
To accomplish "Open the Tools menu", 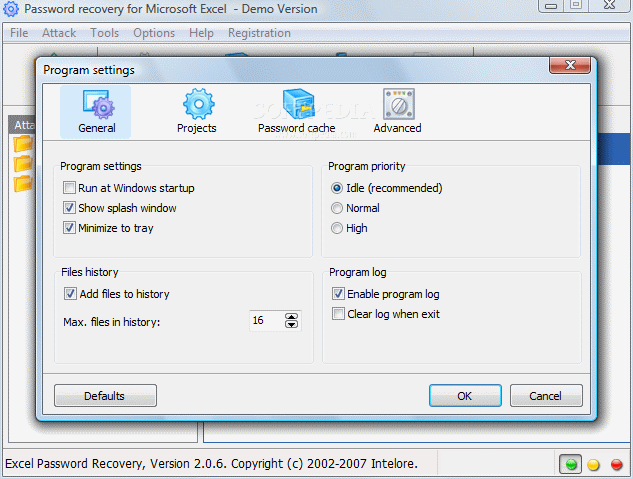I will (105, 33).
